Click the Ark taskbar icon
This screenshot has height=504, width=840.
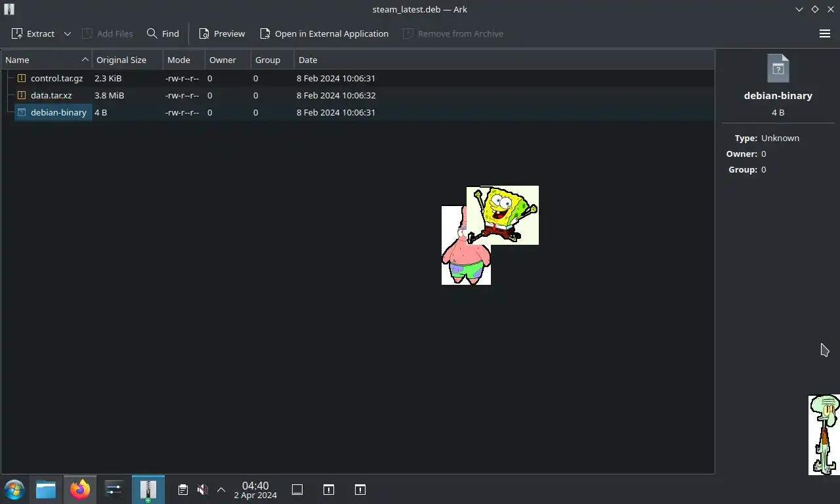pos(148,490)
